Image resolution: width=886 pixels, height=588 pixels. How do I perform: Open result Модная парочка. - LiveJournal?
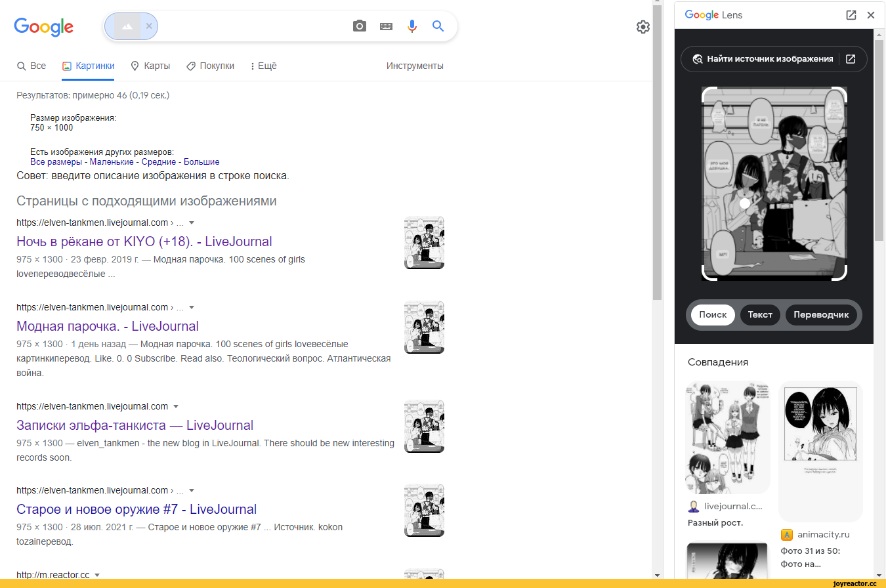(108, 326)
